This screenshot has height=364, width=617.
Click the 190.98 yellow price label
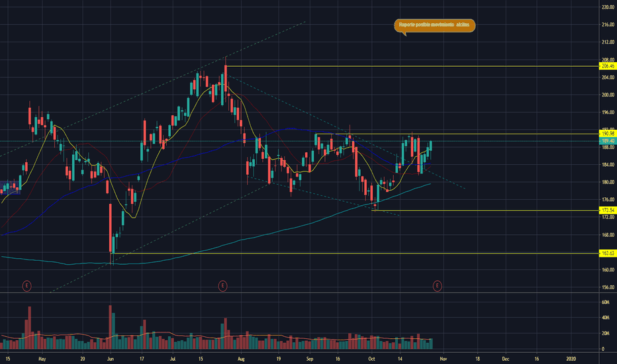[x=608, y=134]
